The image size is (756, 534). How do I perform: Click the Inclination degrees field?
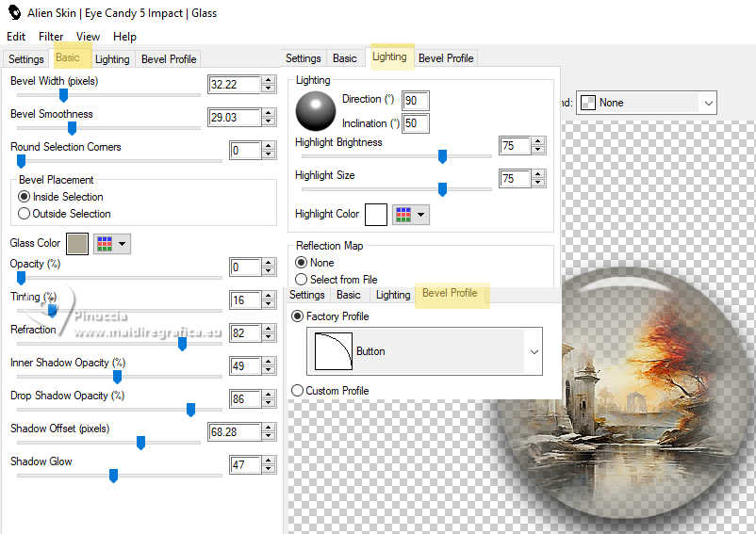[x=415, y=123]
